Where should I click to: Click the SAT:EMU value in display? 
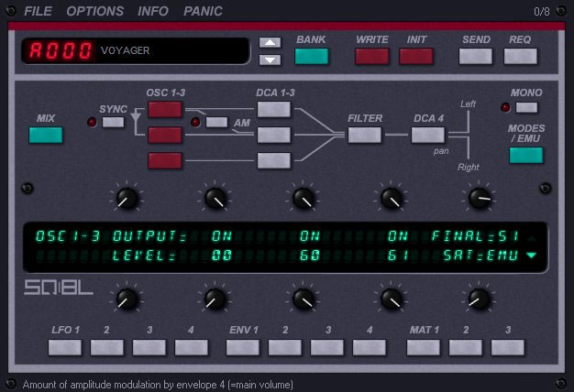coord(480,256)
